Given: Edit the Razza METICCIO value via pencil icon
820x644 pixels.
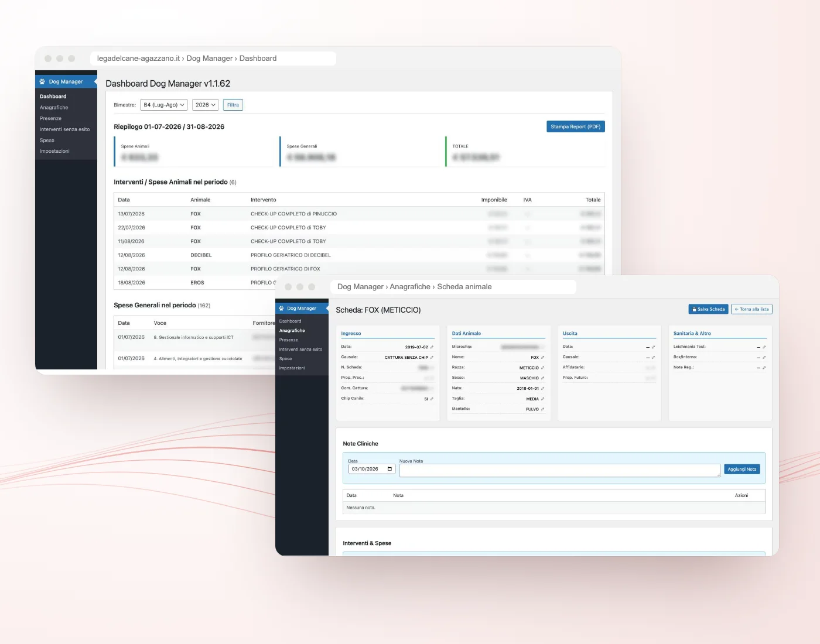Looking at the screenshot, I should tap(542, 368).
